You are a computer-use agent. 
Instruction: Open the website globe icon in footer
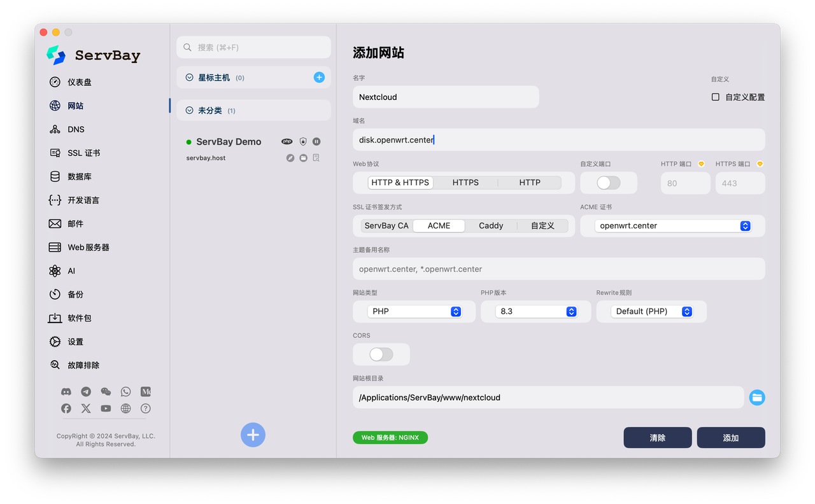pyautogui.click(x=125, y=409)
